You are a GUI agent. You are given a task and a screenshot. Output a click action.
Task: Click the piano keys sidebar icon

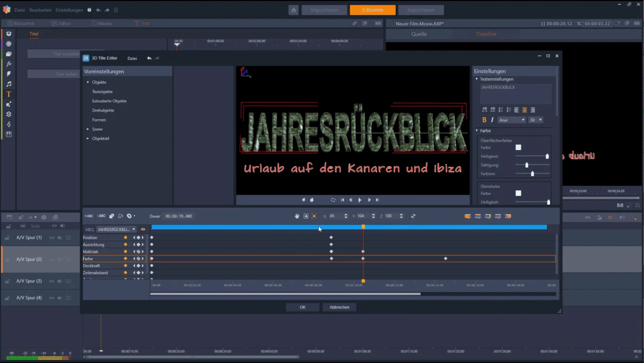tap(8, 134)
